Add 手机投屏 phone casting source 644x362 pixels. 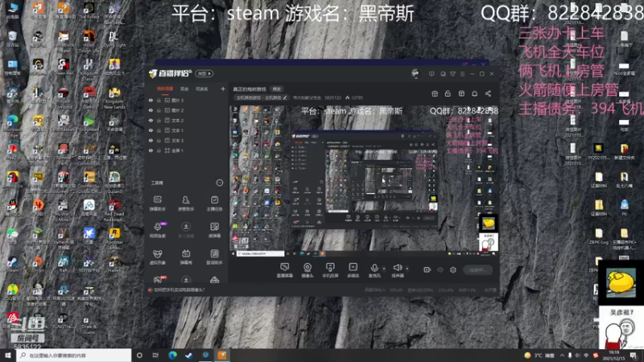point(330,270)
